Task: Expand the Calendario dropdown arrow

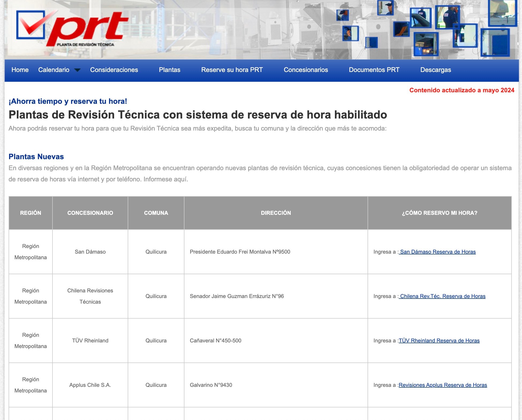Action: [x=77, y=70]
